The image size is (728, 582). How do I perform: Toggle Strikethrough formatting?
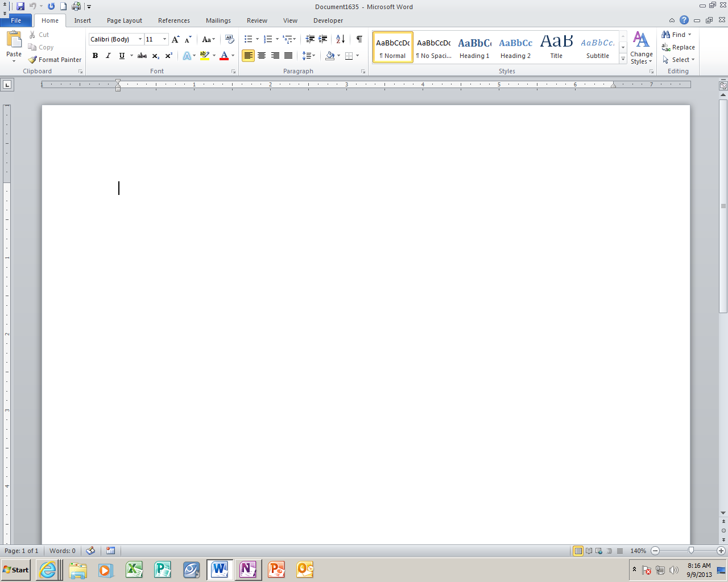[x=142, y=56]
